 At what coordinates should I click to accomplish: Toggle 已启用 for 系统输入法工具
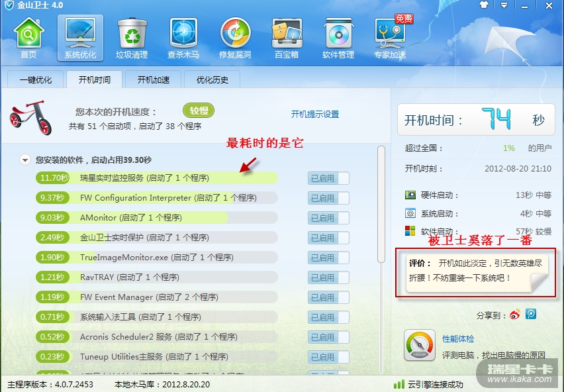point(328,317)
